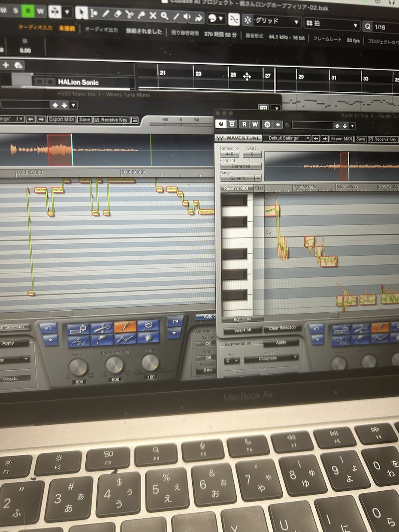This screenshot has width=399, height=532.
Task: Select the note select tool in left Waves Tune
Action: tap(78, 329)
